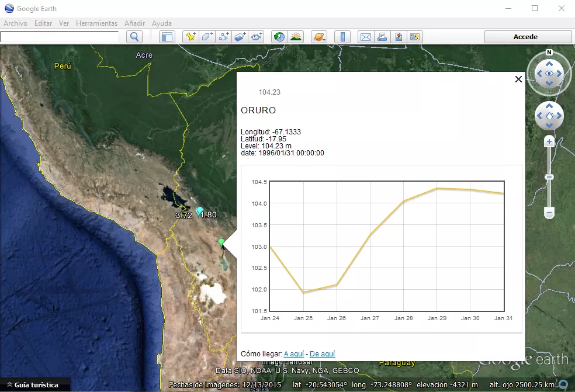
Task: Click the zoom slider handle
Action: coord(549,177)
